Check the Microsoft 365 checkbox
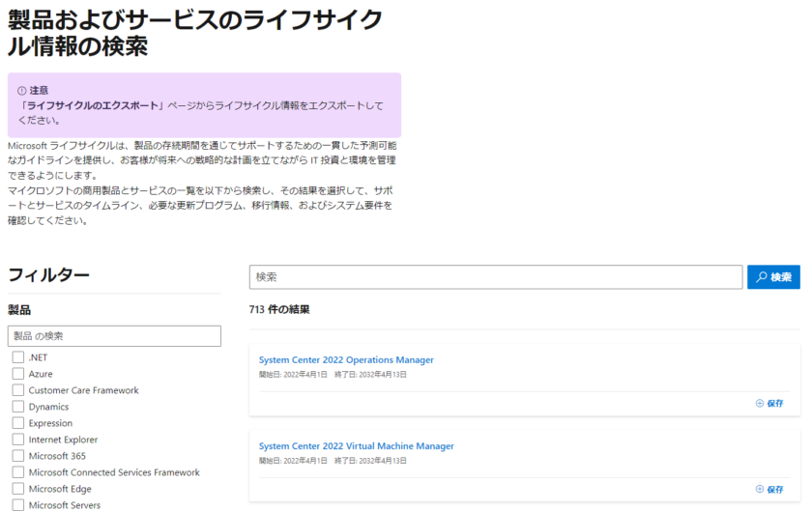This screenshot has width=812, height=512. [x=18, y=456]
